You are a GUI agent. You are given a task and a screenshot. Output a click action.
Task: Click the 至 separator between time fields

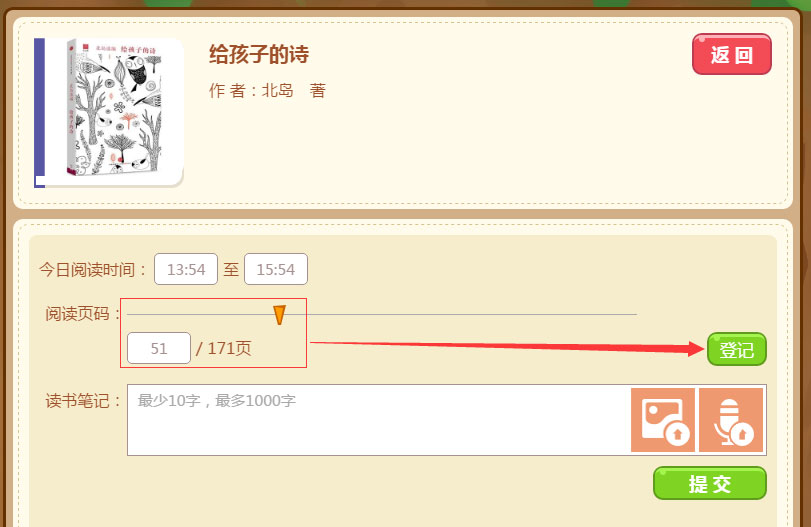(x=231, y=269)
